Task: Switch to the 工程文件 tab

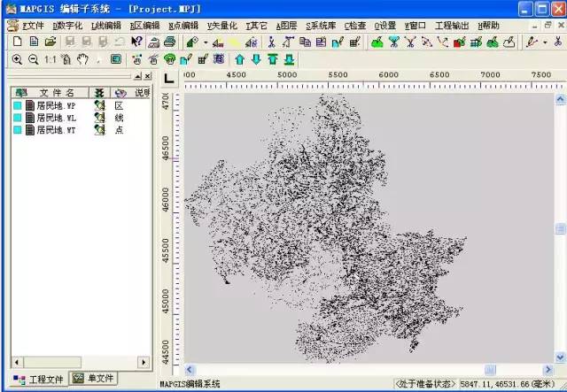Action: [39, 380]
